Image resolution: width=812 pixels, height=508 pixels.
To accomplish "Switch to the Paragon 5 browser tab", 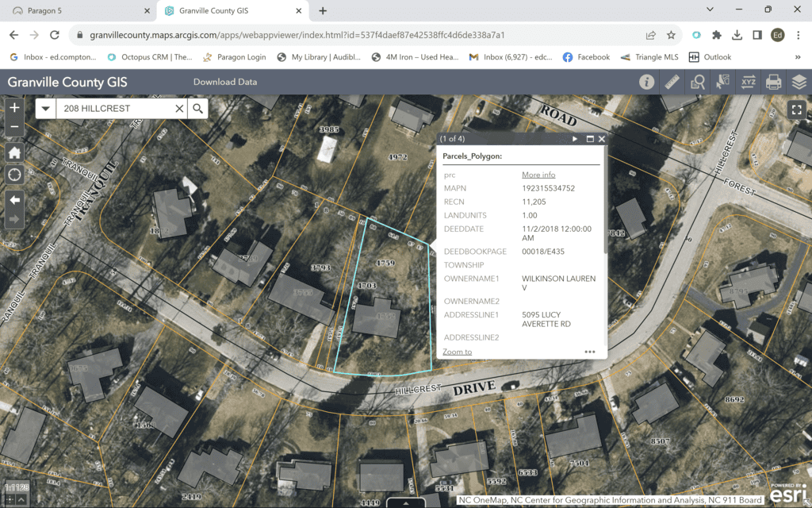I will tap(78, 11).
